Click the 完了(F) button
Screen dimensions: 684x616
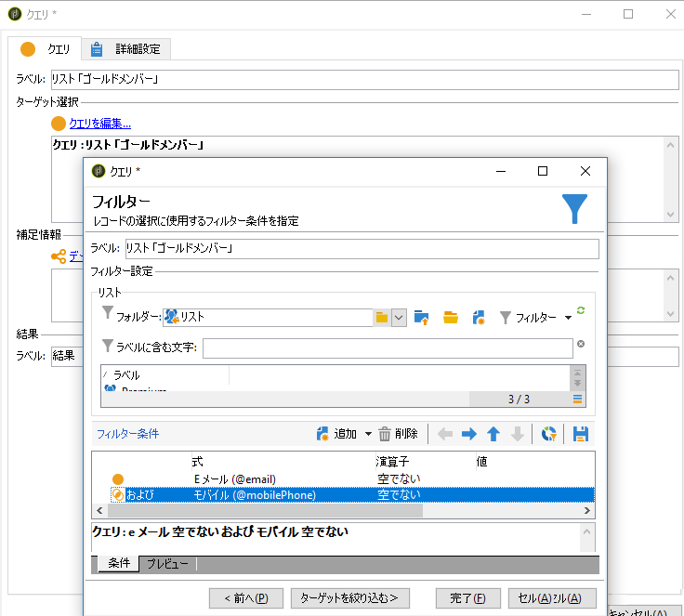467,598
